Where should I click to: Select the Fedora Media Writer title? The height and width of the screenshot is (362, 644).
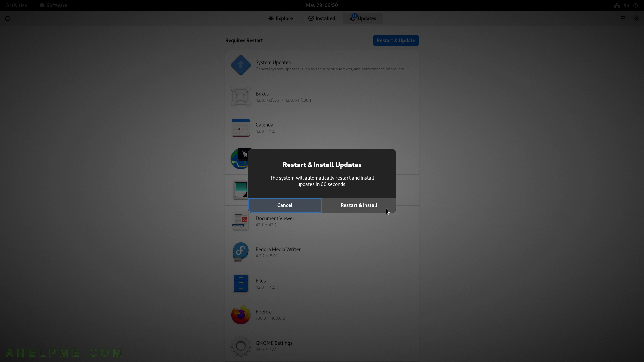coord(278,249)
